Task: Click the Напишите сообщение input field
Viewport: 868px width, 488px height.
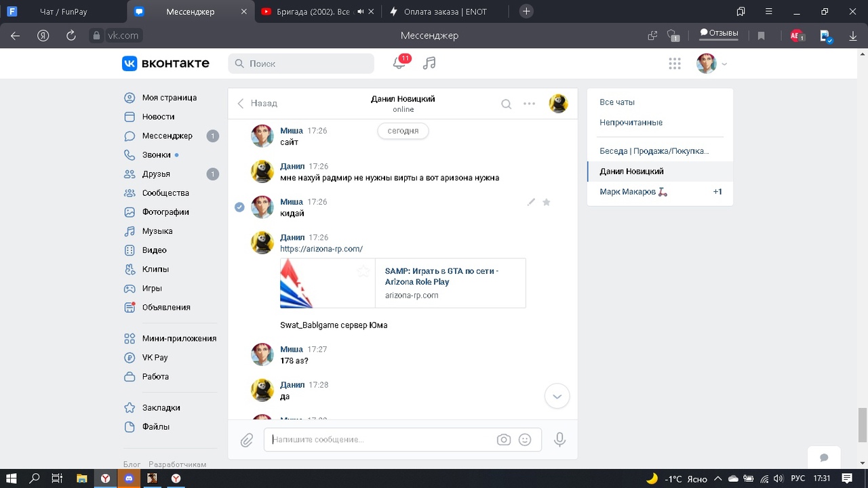Action: [380, 440]
